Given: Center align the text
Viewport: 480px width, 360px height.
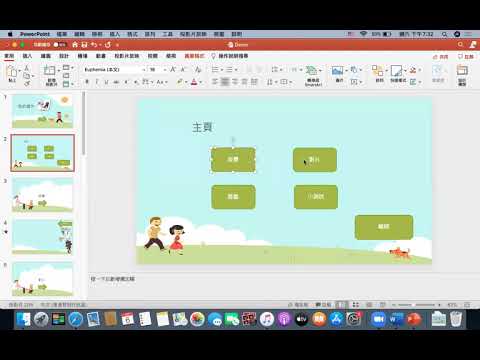Looking at the screenshot, I should pos(225,82).
